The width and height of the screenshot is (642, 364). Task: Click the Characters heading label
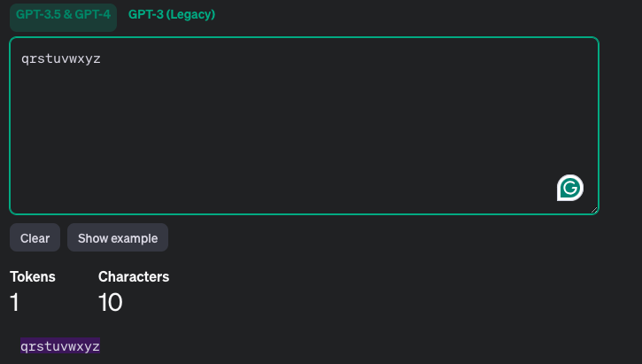[x=134, y=276]
